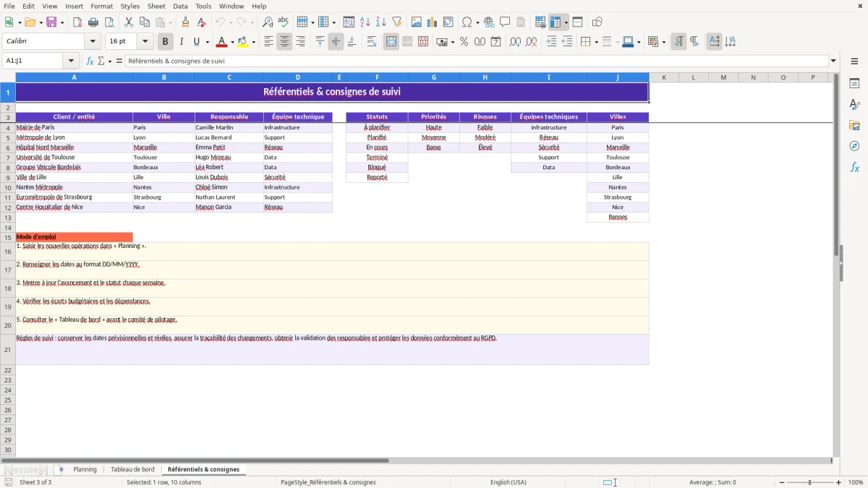Click the Cut scissors icon
Image resolution: width=868 pixels, height=488 pixels.
click(129, 22)
